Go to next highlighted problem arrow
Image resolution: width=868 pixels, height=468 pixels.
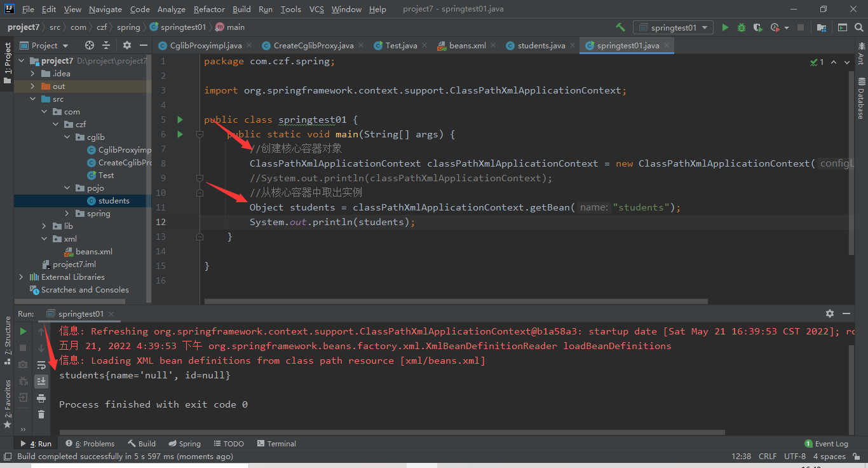coord(847,62)
